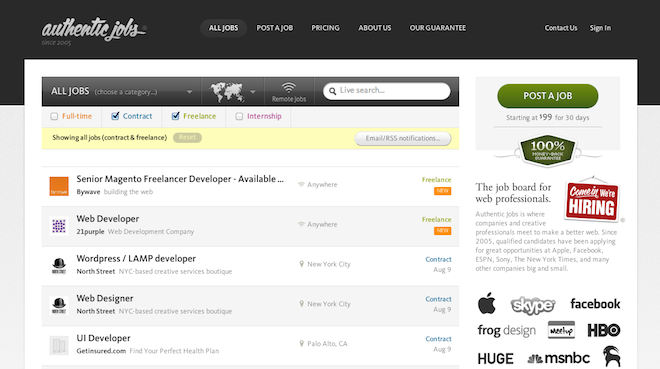Open the UI Developer listing
The height and width of the screenshot is (369, 660).
[x=103, y=338]
